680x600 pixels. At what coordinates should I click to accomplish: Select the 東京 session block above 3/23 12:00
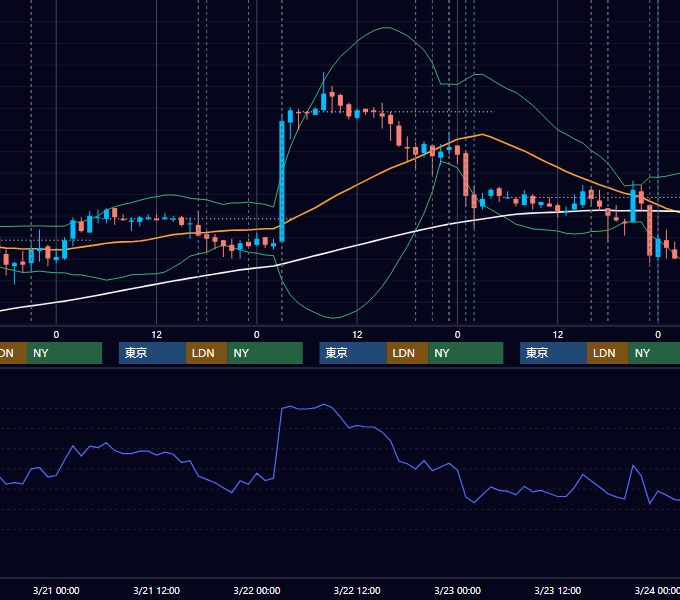(x=553, y=353)
